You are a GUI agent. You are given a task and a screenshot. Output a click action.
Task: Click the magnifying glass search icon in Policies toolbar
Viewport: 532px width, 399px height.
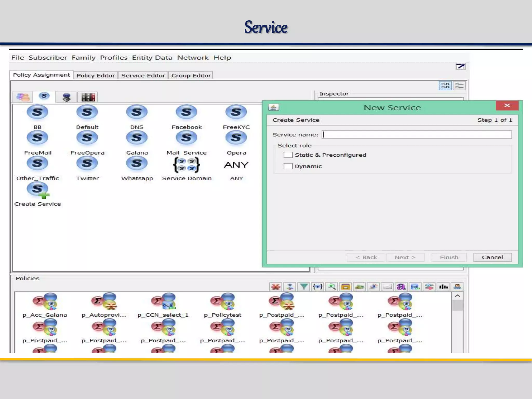(x=331, y=287)
